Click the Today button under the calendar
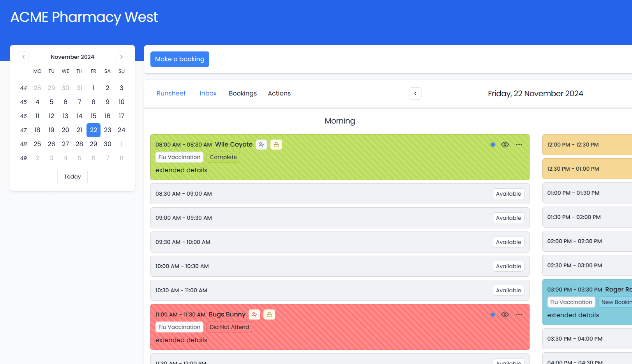632x364 pixels. click(x=72, y=176)
